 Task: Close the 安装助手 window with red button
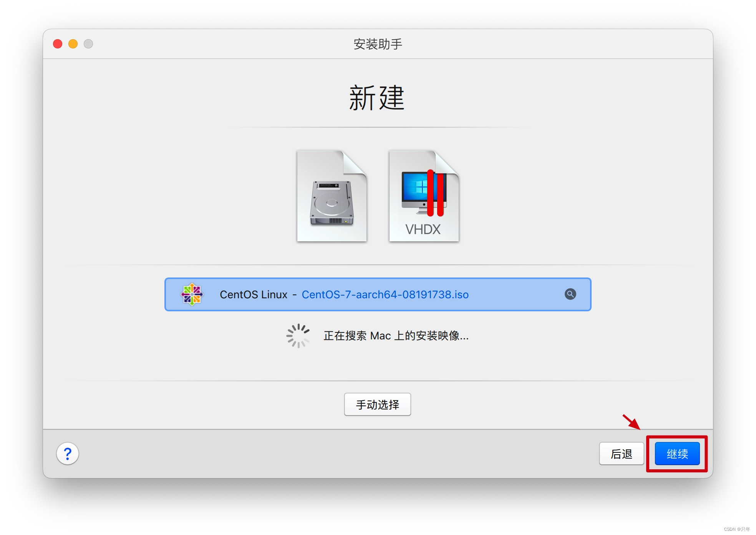tap(58, 44)
